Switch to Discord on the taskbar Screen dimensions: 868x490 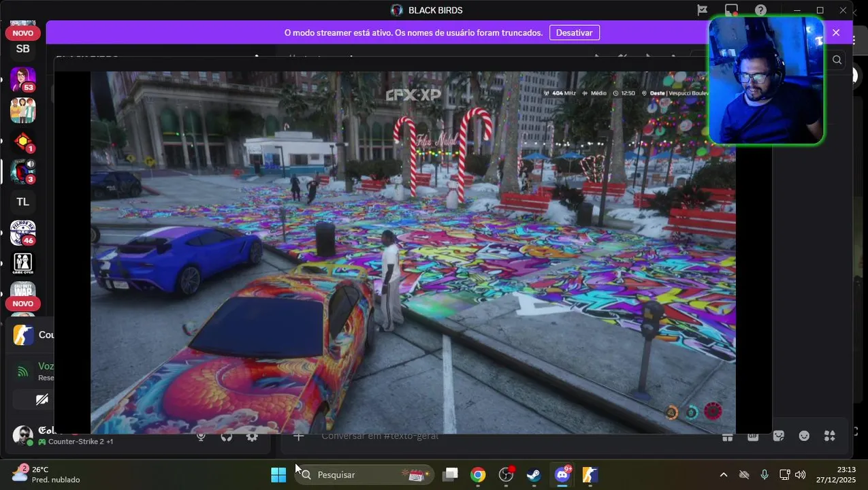562,474
